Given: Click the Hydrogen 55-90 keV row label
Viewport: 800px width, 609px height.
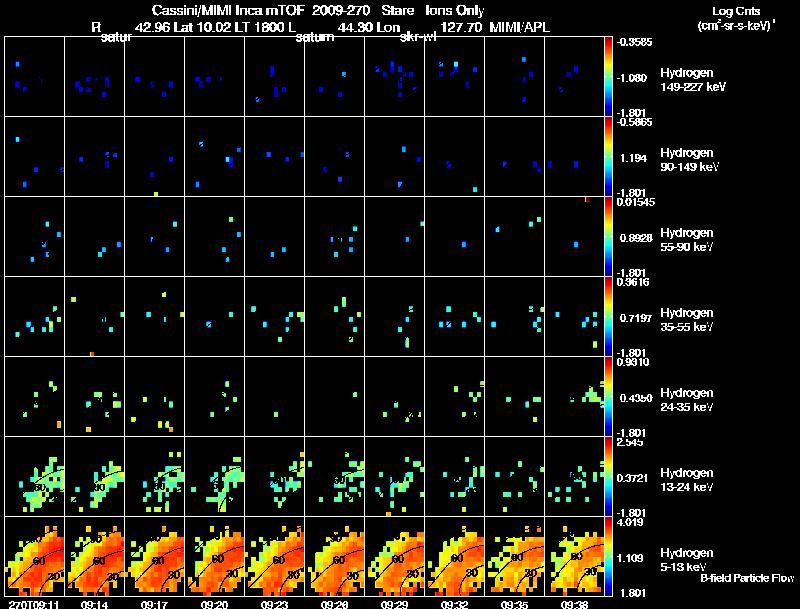Looking at the screenshot, I should click(687, 240).
